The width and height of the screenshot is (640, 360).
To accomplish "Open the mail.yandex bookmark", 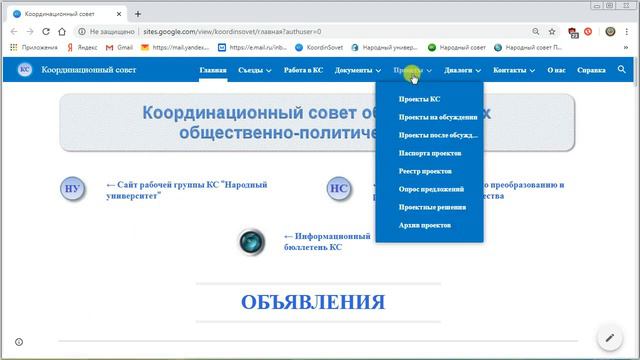I will (175, 47).
